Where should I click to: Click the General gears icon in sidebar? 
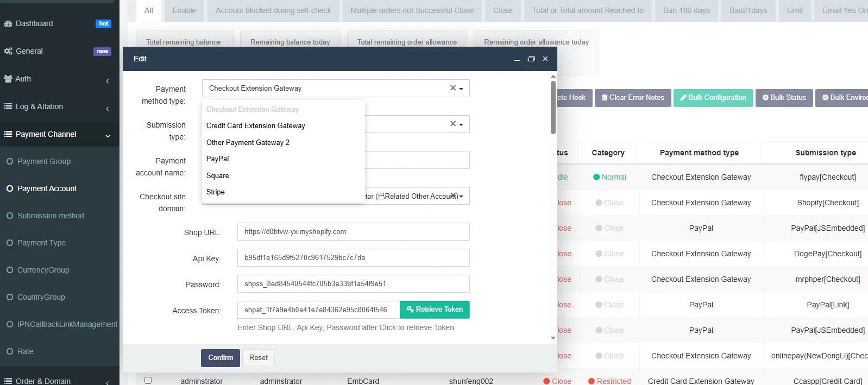coord(8,51)
